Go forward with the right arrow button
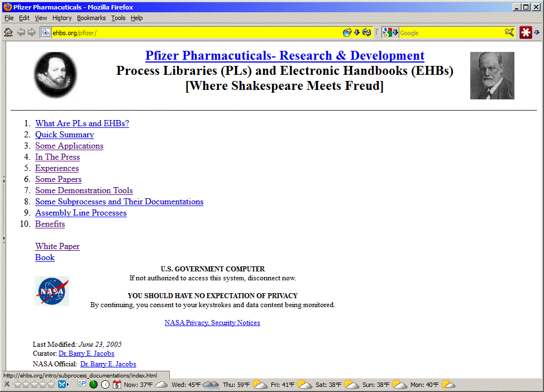Image resolution: width=544 pixels, height=392 pixels. click(32, 32)
